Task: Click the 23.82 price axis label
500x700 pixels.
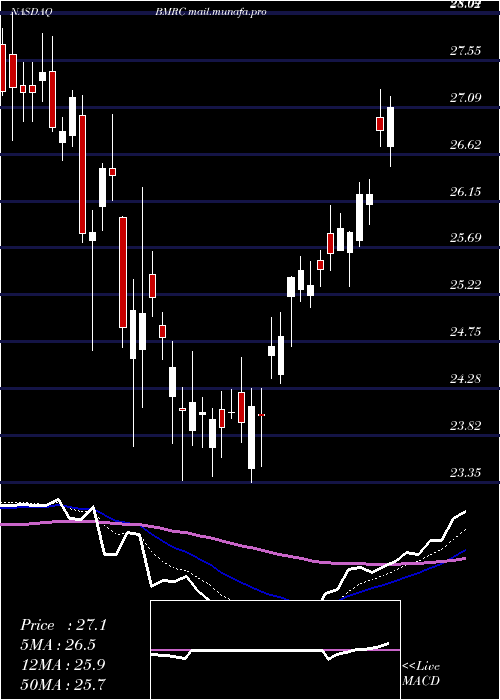Action: coord(466,425)
